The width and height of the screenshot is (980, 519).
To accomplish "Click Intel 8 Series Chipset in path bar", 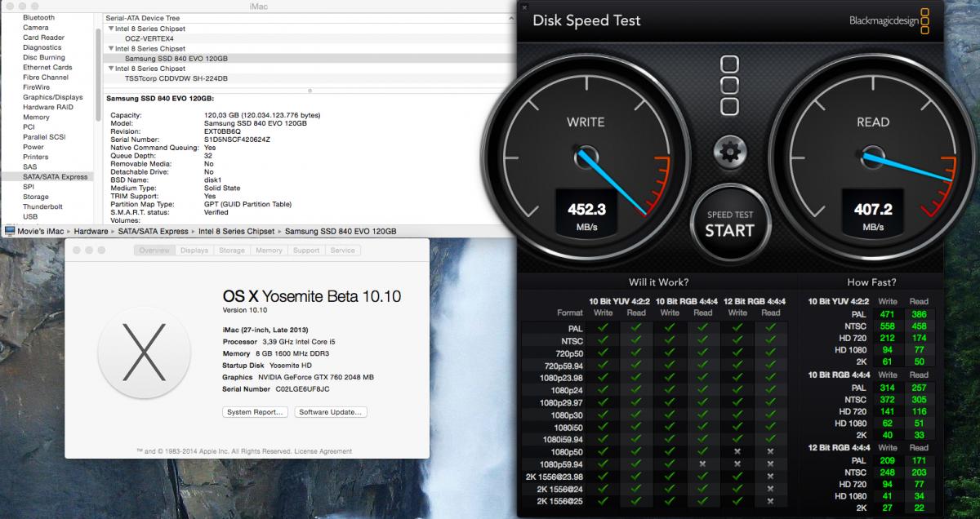I will (237, 231).
